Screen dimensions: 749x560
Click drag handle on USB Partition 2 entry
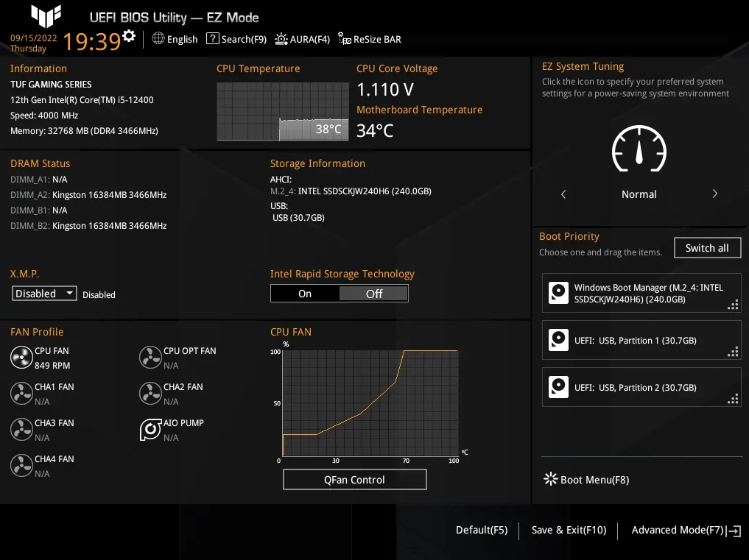pos(733,399)
